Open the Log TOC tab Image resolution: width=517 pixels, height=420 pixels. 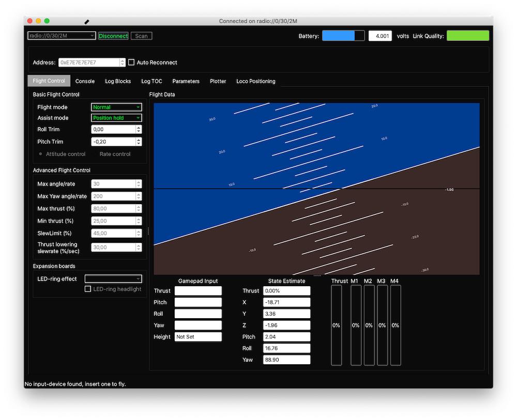tap(151, 81)
